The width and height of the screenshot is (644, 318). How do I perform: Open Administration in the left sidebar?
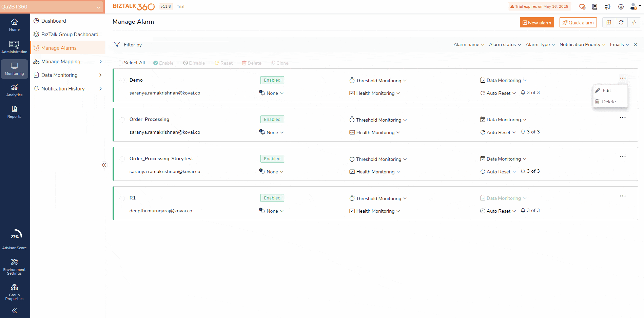pos(14,47)
